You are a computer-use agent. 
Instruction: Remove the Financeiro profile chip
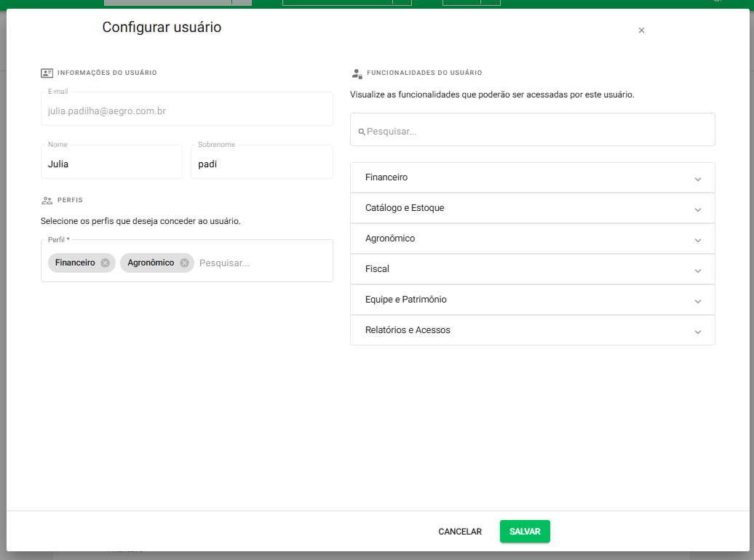tap(105, 263)
